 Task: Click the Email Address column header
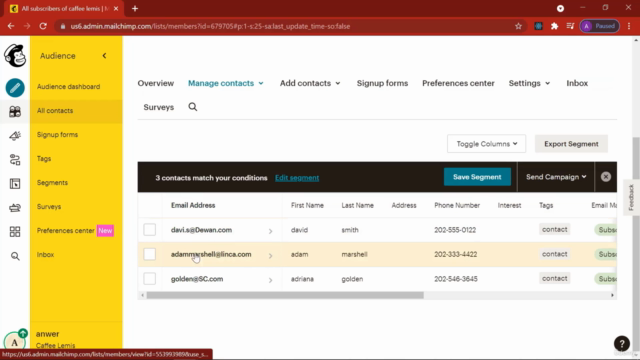(193, 205)
